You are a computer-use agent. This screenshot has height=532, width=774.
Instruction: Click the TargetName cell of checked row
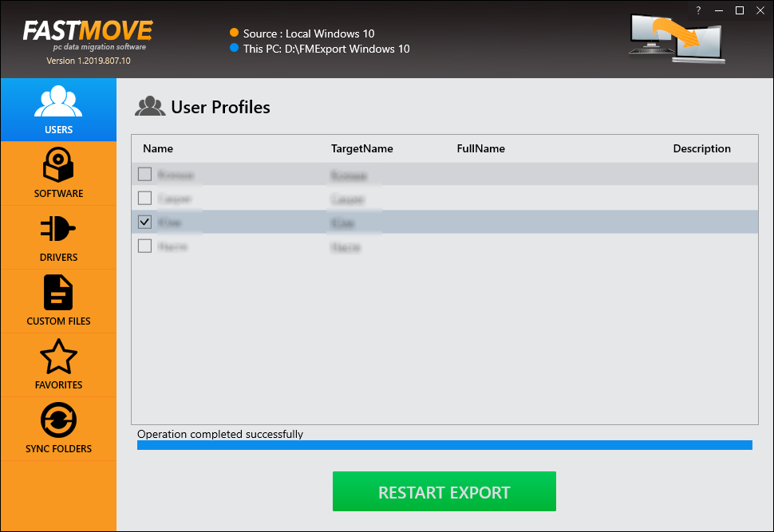pos(343,223)
